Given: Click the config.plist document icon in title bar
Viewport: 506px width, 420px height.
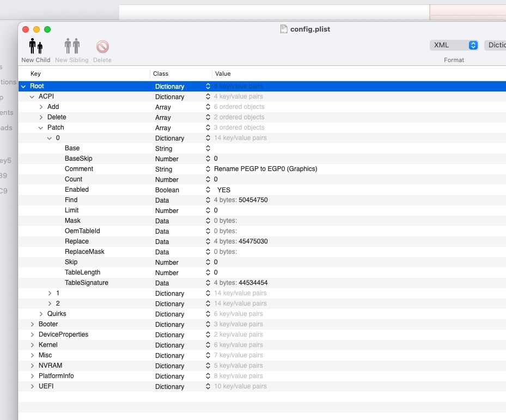Looking at the screenshot, I should pyautogui.click(x=283, y=29).
